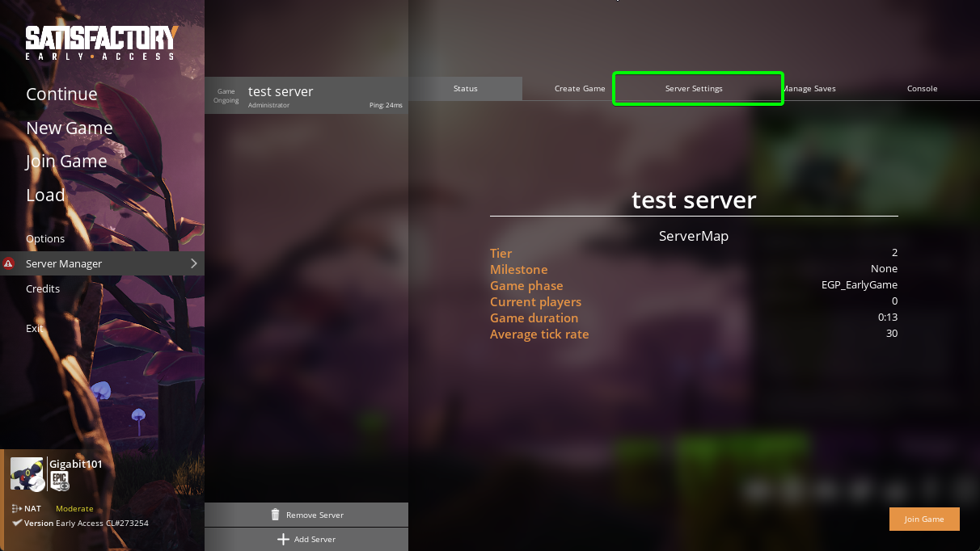The height and width of the screenshot is (551, 980).
Task: Start a New Game from main menu
Action: [70, 128]
